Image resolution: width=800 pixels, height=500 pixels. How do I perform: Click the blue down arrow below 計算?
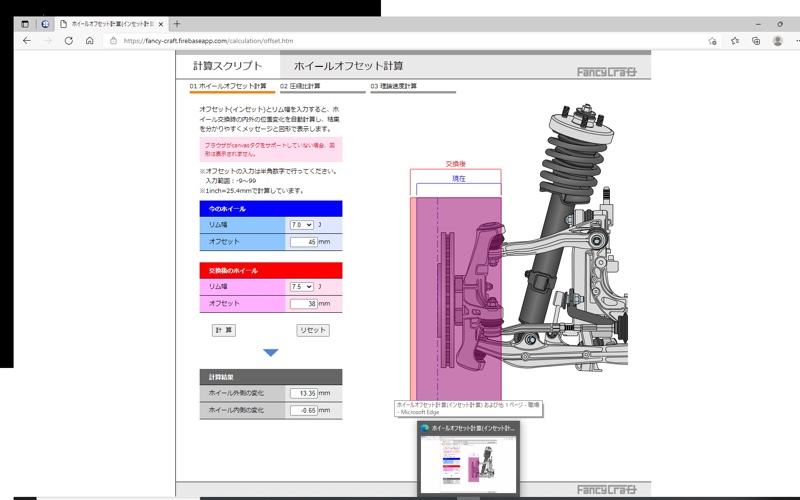270,353
